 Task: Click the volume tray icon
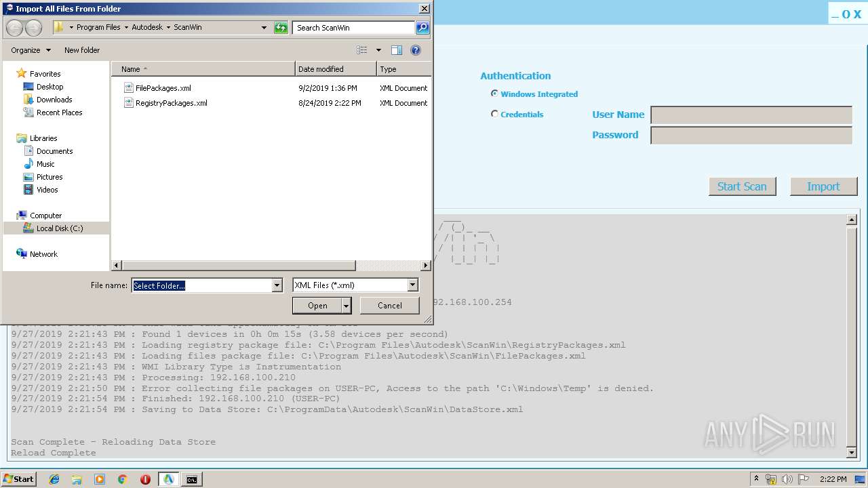(x=787, y=479)
